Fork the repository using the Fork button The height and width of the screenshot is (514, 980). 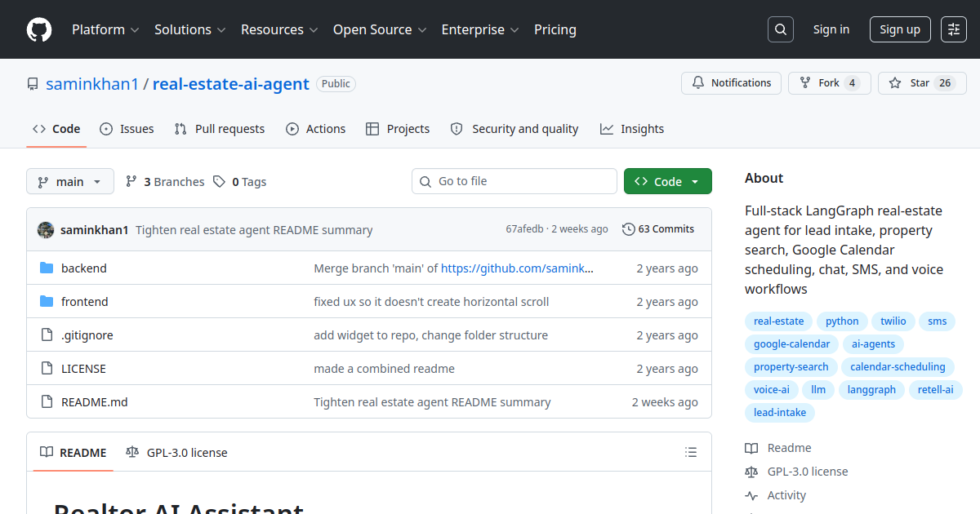point(829,83)
